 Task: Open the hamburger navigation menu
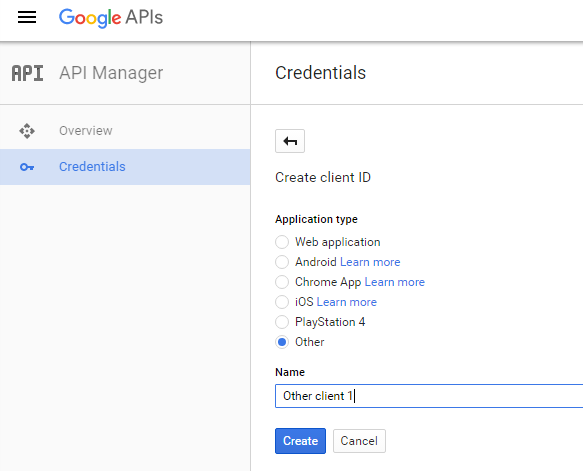click(x=27, y=17)
